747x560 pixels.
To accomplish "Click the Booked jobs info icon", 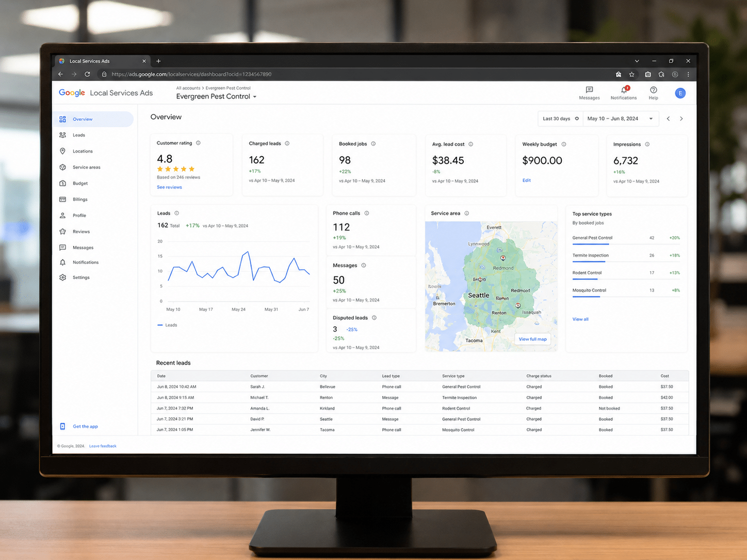I will 373,144.
